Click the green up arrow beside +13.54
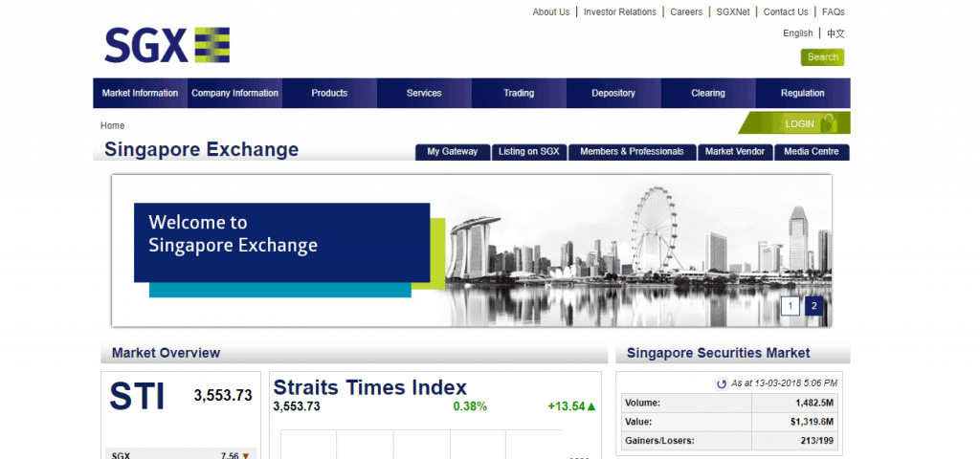The height and width of the screenshot is (459, 980). click(591, 406)
